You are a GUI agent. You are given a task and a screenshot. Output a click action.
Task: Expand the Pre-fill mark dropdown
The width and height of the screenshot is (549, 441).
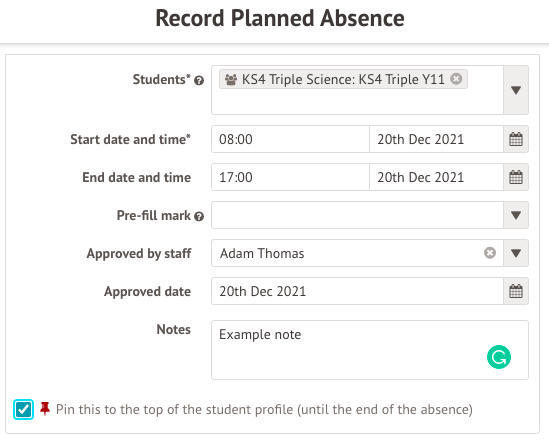(x=516, y=215)
